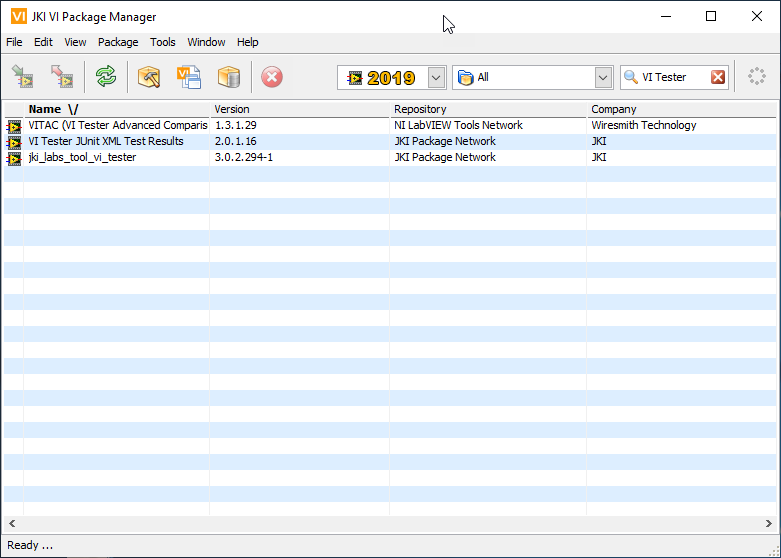
Task: Click JKI Package Network for jki_labs_tool_vi_tester
Action: point(445,157)
